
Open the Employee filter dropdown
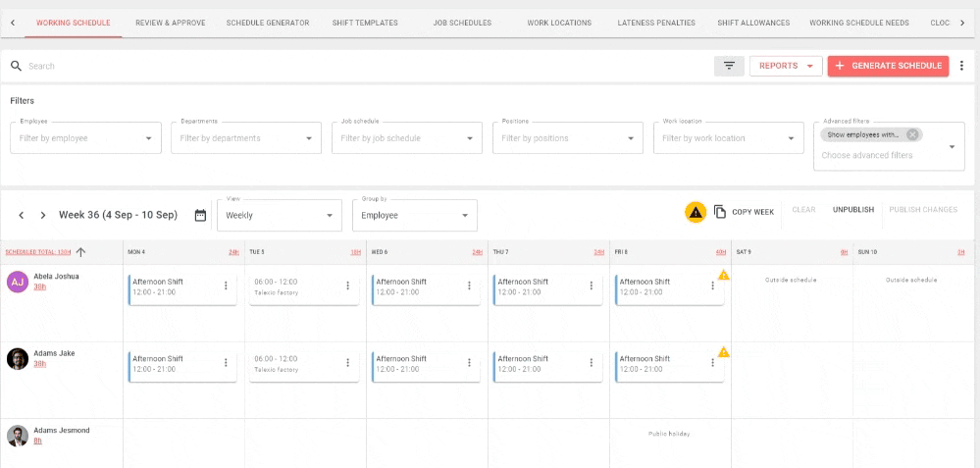[x=85, y=138]
